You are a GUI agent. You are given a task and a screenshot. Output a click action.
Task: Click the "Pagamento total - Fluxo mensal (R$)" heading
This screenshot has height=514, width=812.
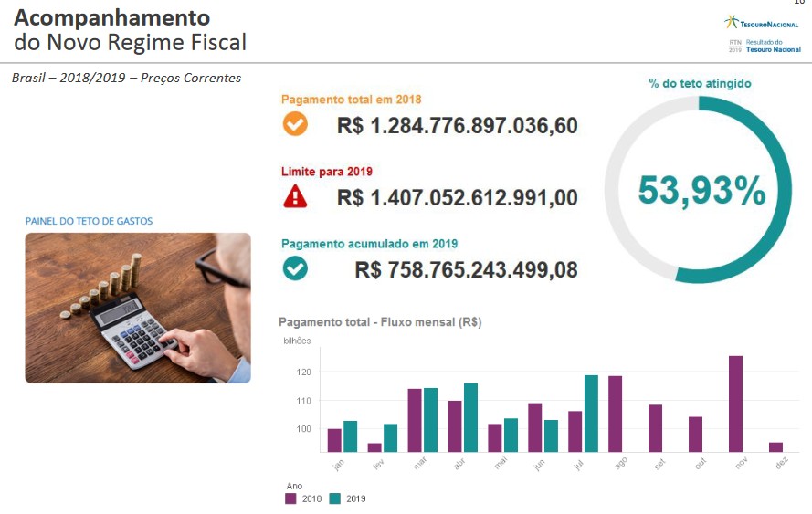coord(380,321)
